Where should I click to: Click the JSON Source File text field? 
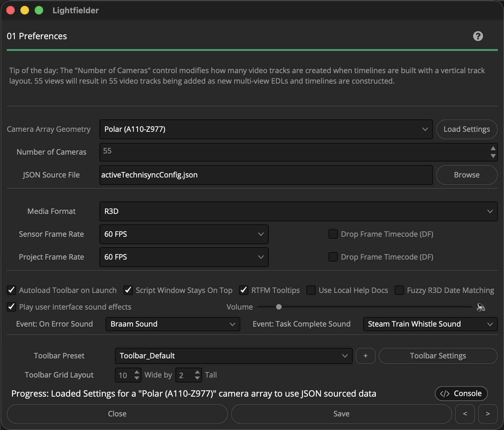pyautogui.click(x=266, y=175)
